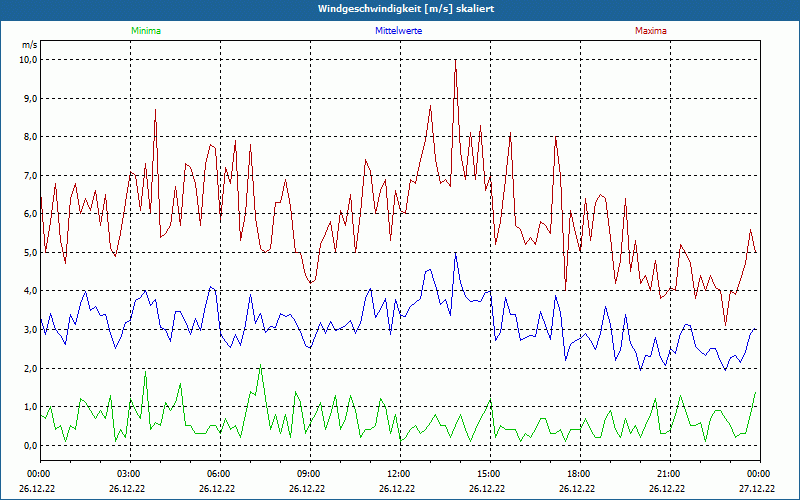Click the 2,0 y-axis value
The width and height of the screenshot is (800, 500).
(31, 368)
